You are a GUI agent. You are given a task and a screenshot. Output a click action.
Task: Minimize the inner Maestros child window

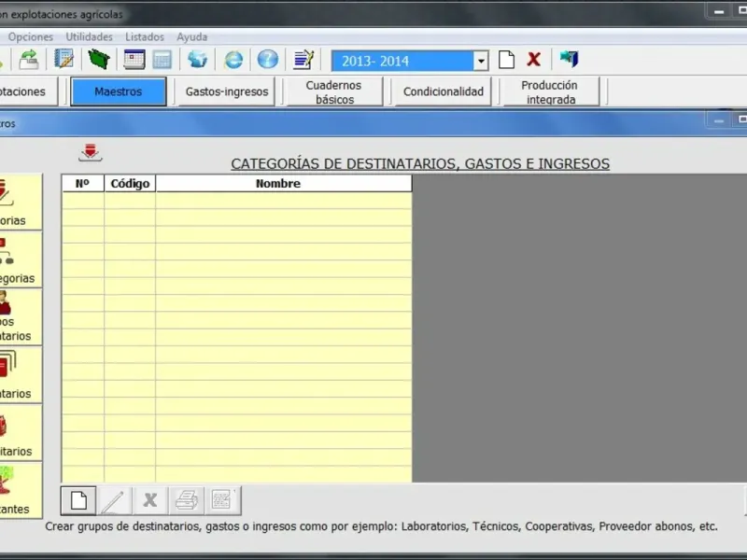[x=718, y=121]
